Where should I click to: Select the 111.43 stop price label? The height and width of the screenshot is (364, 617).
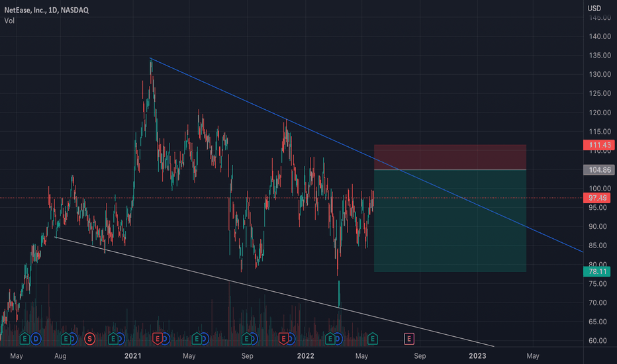click(x=599, y=145)
